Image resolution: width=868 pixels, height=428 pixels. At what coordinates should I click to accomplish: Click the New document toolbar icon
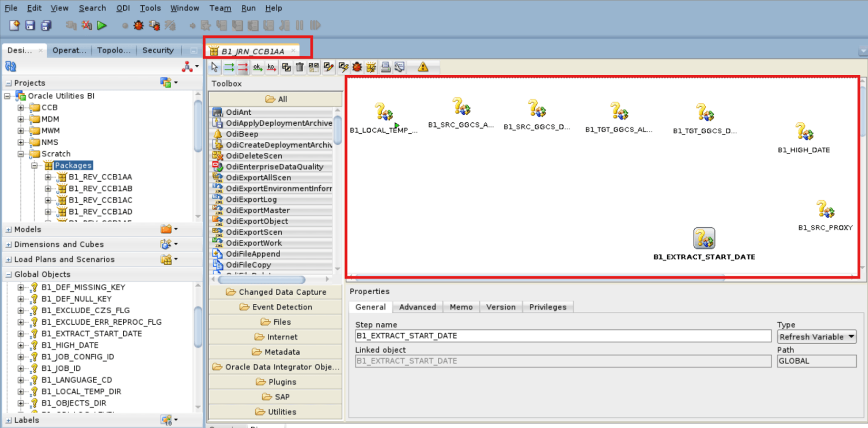(14, 25)
